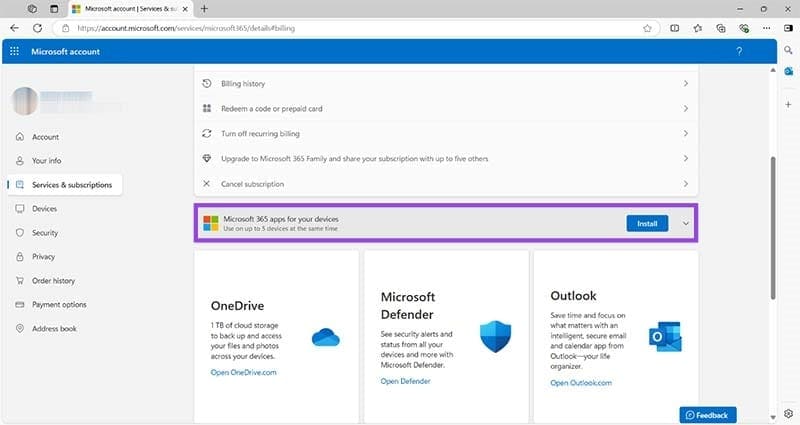Click the help question mark icon
The image size is (800, 425).
point(739,52)
